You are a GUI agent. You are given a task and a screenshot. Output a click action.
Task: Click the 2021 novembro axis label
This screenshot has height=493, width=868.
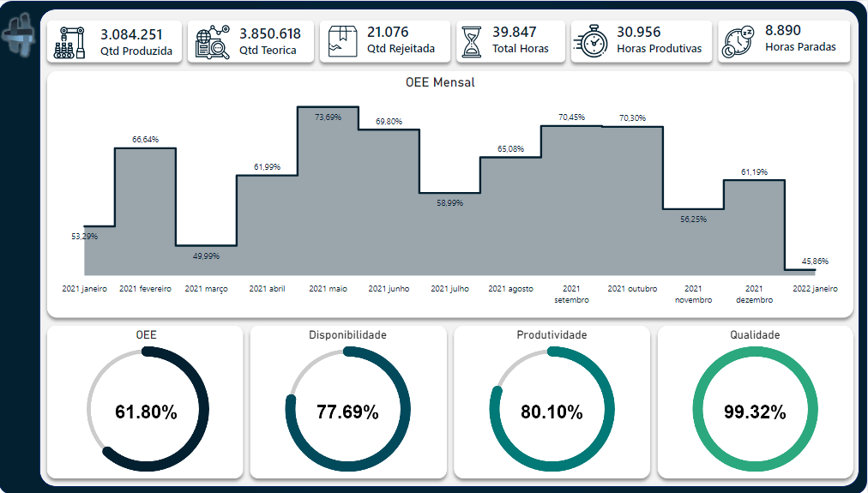click(x=694, y=294)
